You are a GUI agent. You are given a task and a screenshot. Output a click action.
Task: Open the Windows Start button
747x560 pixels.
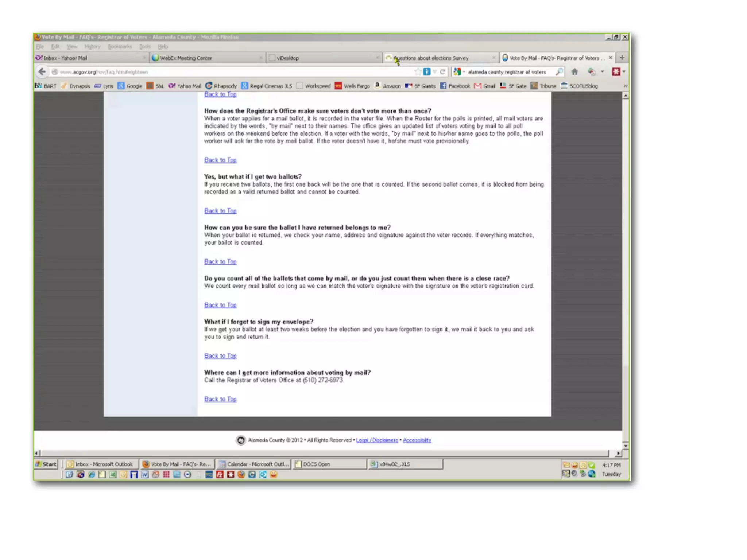[46, 464]
